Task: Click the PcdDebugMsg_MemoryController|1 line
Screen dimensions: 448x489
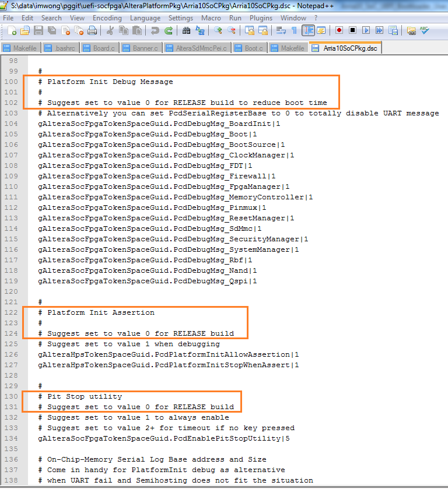Action: [176, 197]
